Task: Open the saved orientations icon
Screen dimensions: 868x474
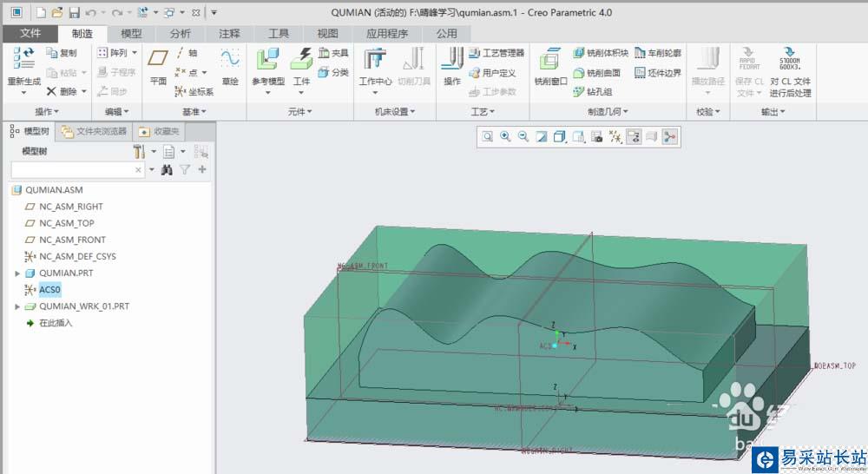Action: 578,136
